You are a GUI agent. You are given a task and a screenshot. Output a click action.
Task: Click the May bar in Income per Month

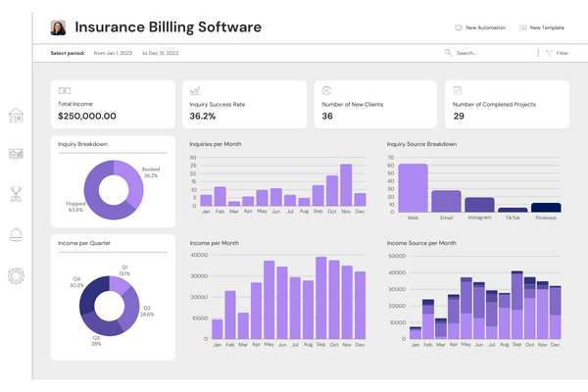(269, 300)
